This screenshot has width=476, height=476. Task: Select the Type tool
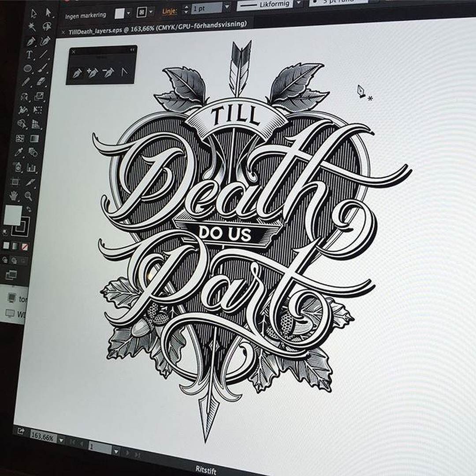coord(30,55)
